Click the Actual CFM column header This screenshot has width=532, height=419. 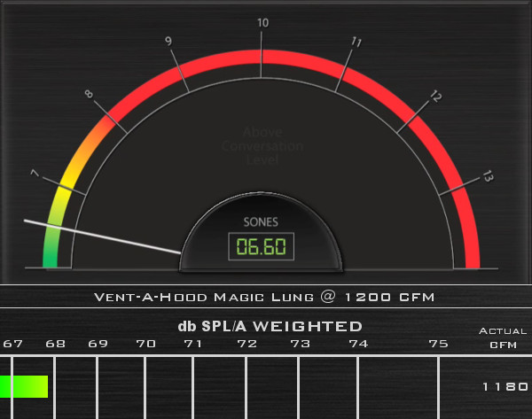click(x=503, y=338)
